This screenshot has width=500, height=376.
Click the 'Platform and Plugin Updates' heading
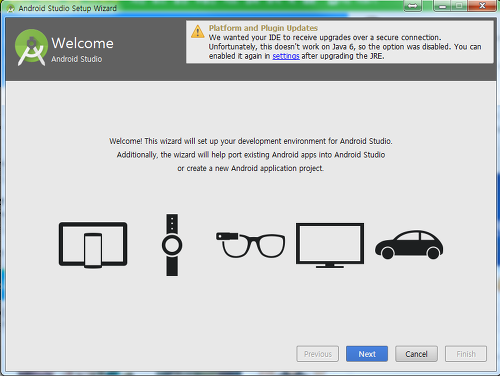[263, 28]
